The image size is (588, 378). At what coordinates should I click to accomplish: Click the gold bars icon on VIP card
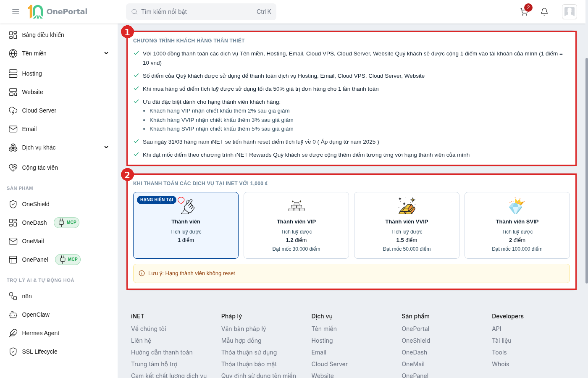(x=297, y=206)
